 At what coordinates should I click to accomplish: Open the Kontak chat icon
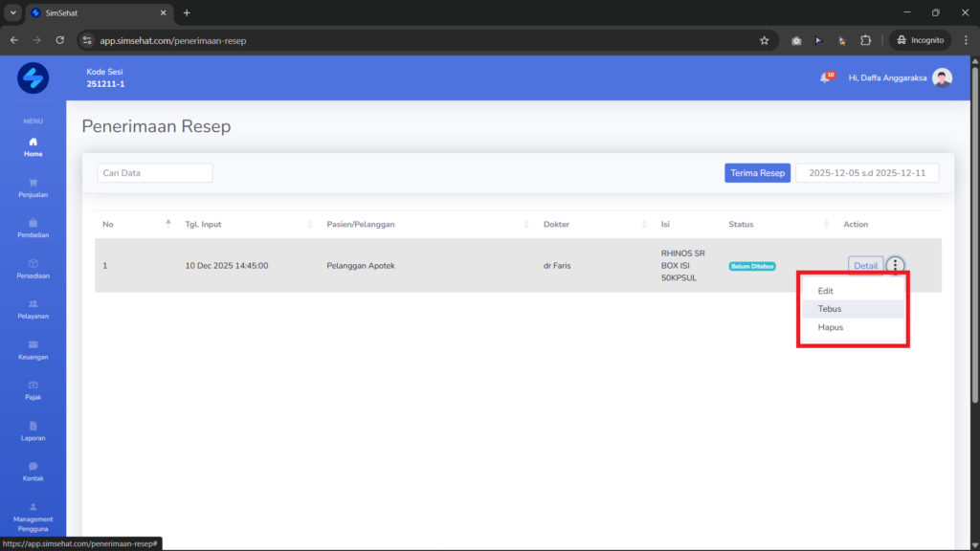point(33,467)
